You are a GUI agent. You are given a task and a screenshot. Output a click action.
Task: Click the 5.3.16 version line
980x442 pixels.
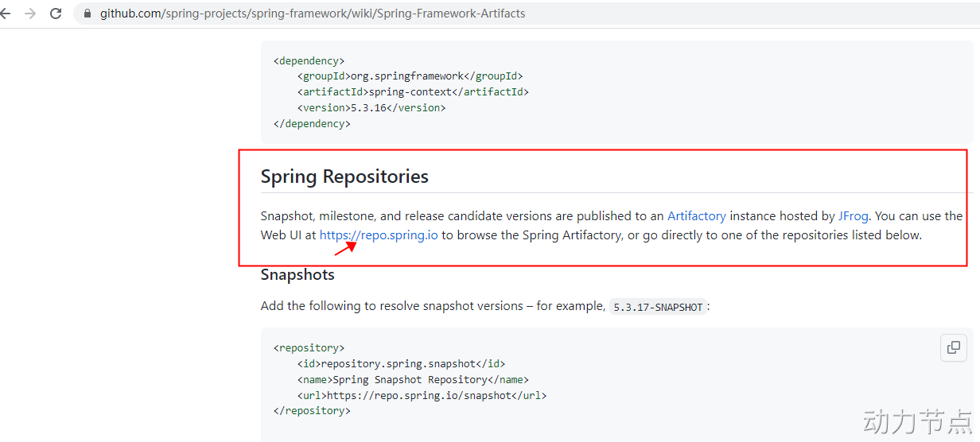371,108
